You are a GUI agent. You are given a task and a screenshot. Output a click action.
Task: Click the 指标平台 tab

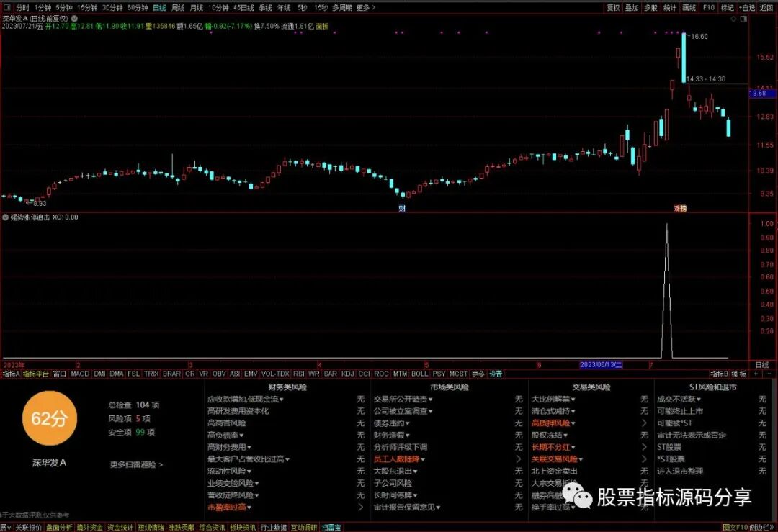coord(36,374)
